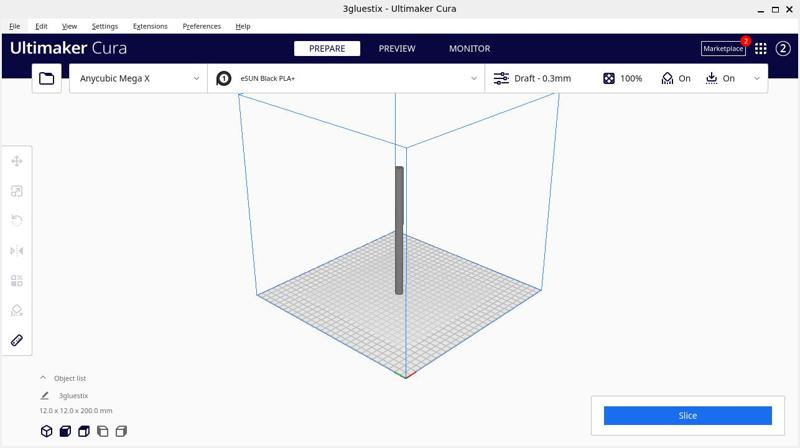The image size is (800, 448).
Task: Click the adhesion On icon
Action: (x=711, y=78)
